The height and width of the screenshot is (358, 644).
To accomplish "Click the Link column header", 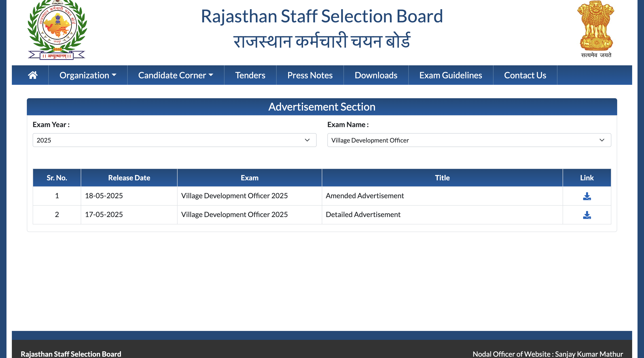I will 587,178.
